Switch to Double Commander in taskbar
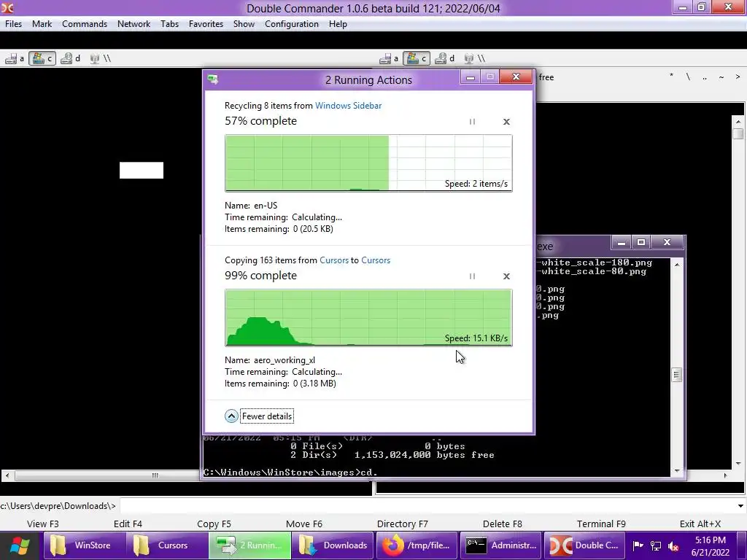Screen dimensions: 747x560 (584, 545)
